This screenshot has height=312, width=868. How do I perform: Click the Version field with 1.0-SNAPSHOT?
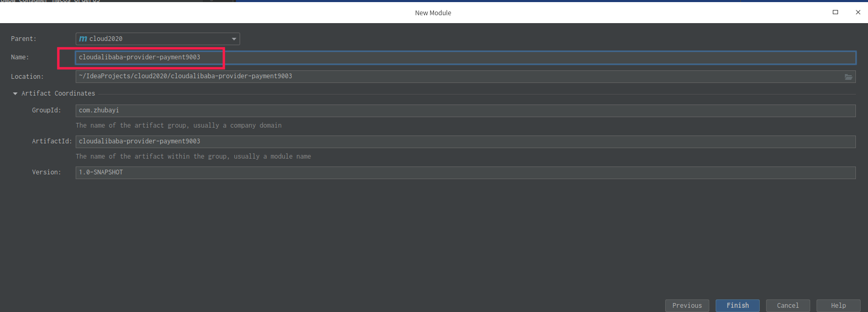click(466, 173)
